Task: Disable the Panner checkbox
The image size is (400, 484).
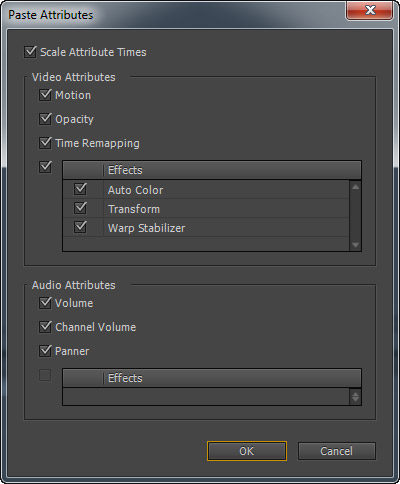Action: 45,351
